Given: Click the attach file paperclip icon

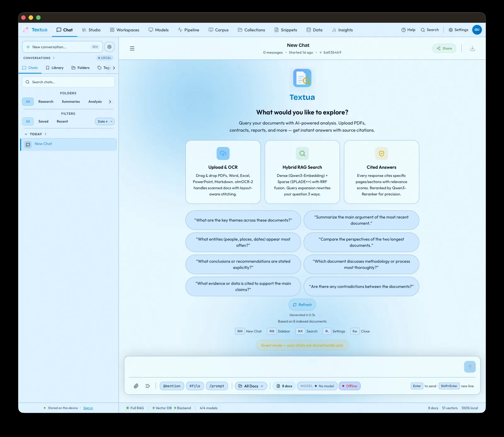Looking at the screenshot, I should [x=136, y=386].
